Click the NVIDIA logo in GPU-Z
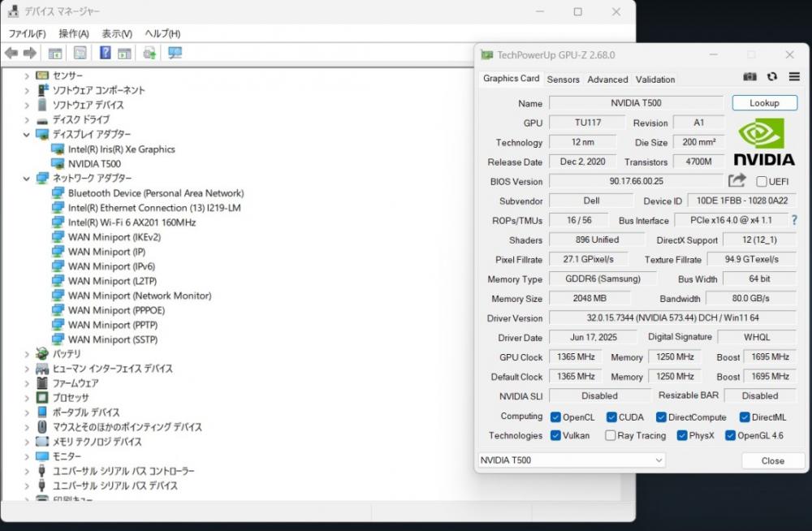Image resolution: width=812 pixels, height=531 pixels. point(764,141)
